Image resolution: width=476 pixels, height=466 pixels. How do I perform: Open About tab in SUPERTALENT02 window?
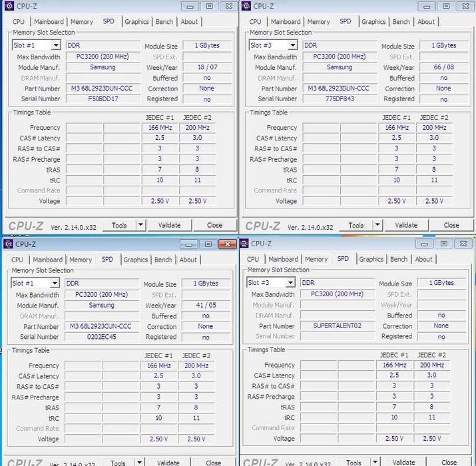click(x=424, y=259)
